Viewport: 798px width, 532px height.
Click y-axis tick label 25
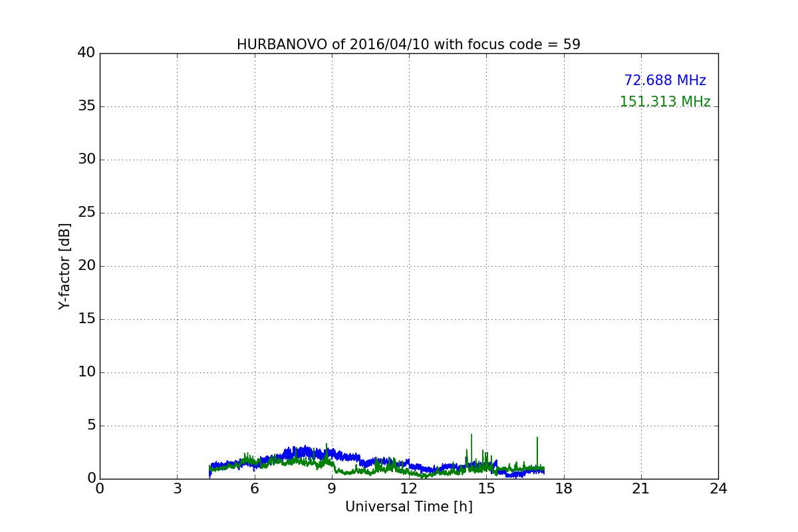click(86, 213)
